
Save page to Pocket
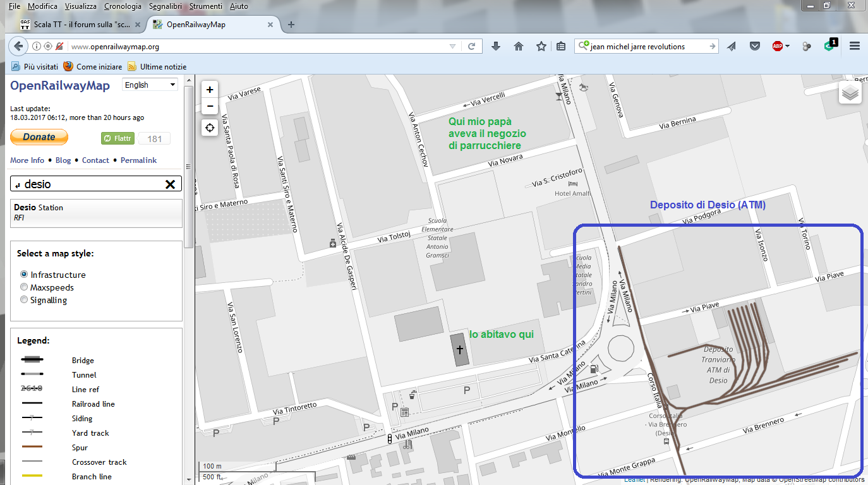(755, 46)
